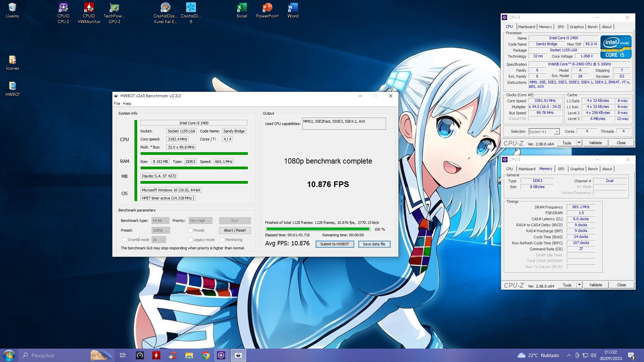Open the CPUID HWMonitor desktop shortcut
This screenshot has height=362, width=644.
89,13
